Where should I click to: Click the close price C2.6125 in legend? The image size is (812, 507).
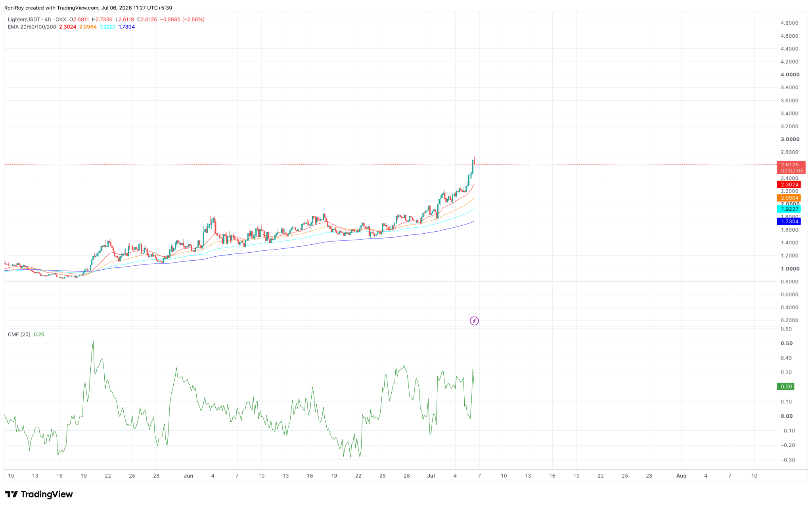[x=147, y=19]
